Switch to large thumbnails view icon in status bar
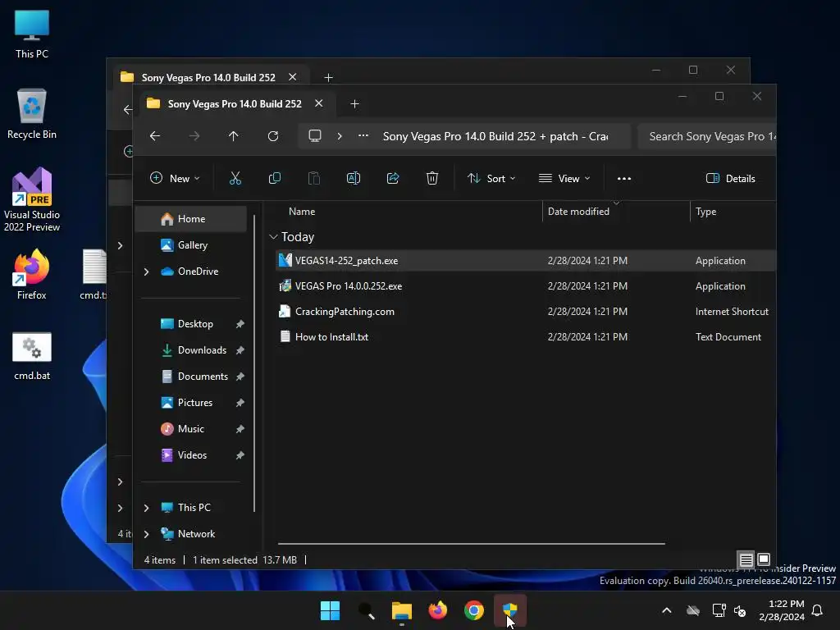 (x=764, y=559)
